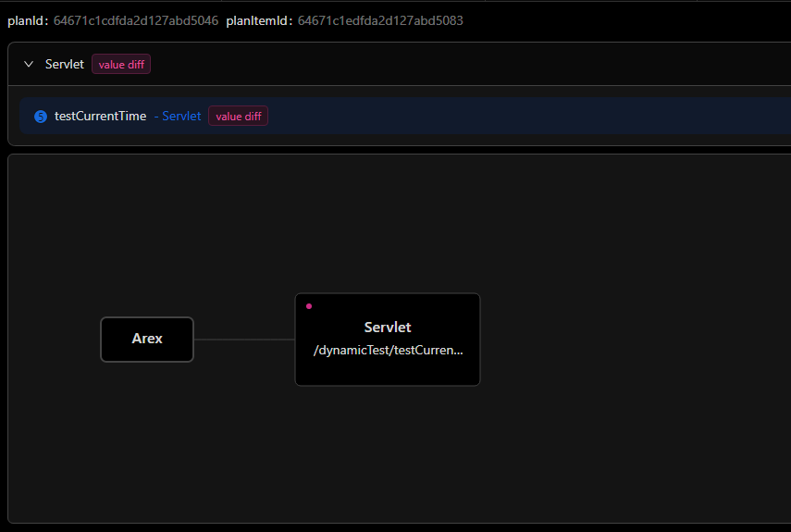Collapse the Servlet section chevron
Image resolution: width=791 pixels, height=532 pixels.
(x=29, y=64)
